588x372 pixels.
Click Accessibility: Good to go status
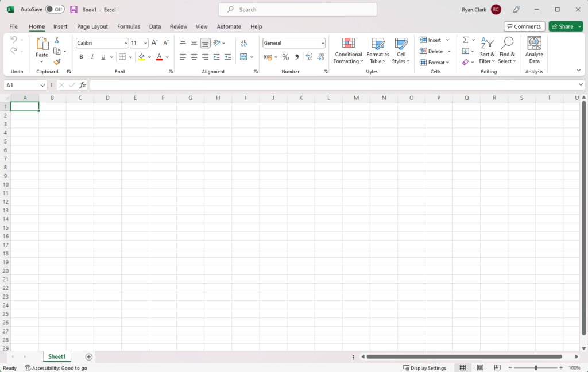pyautogui.click(x=56, y=368)
